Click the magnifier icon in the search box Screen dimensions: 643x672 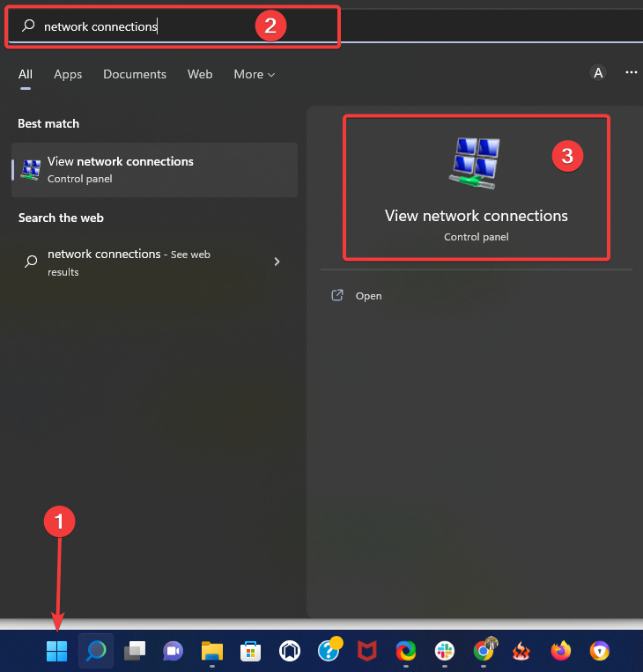click(x=28, y=26)
